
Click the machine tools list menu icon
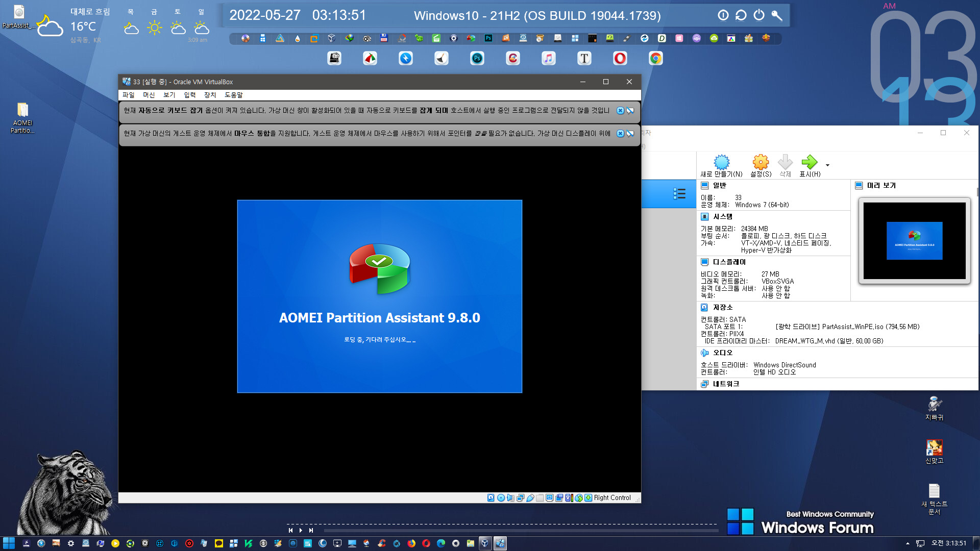point(679,193)
